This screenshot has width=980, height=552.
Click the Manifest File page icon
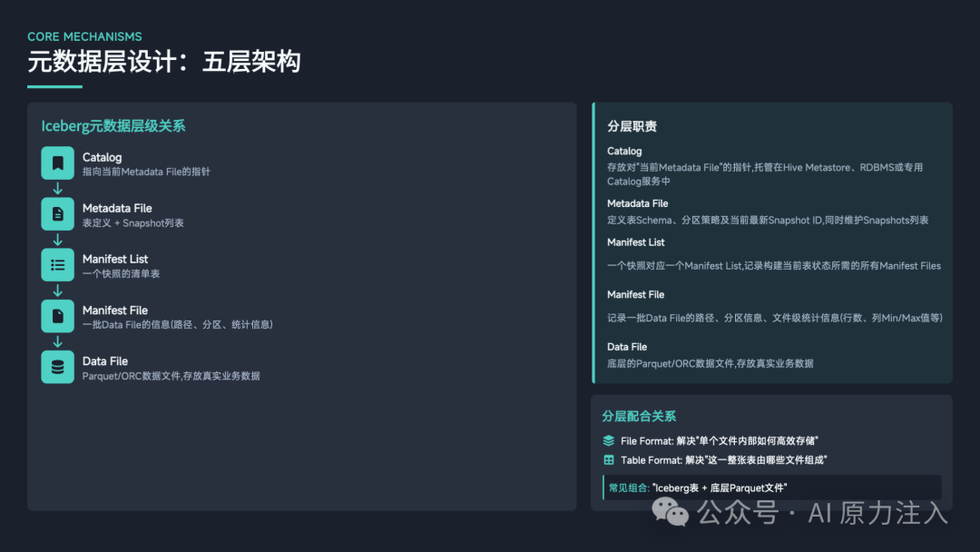click(57, 316)
